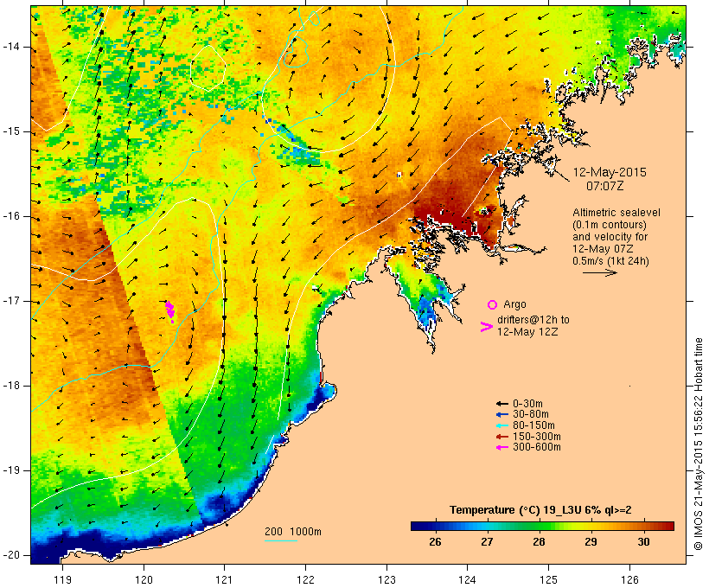Click the temperature colorbar near 30
Screen dimensions: 709x588
tap(643, 526)
